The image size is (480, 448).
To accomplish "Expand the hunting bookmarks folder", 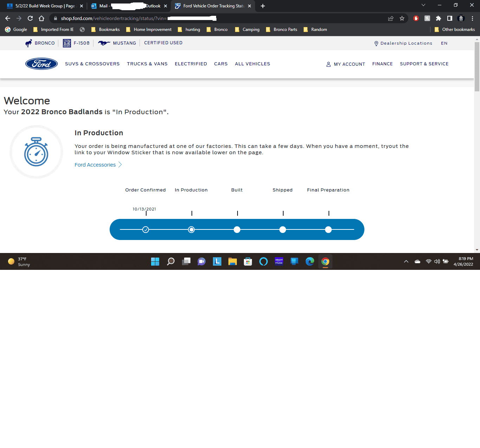I will pos(189,30).
